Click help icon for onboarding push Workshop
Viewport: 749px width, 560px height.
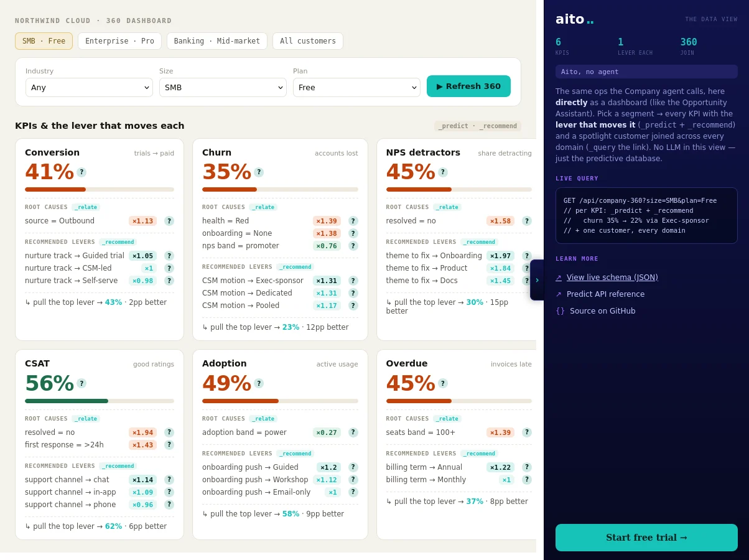353,480
